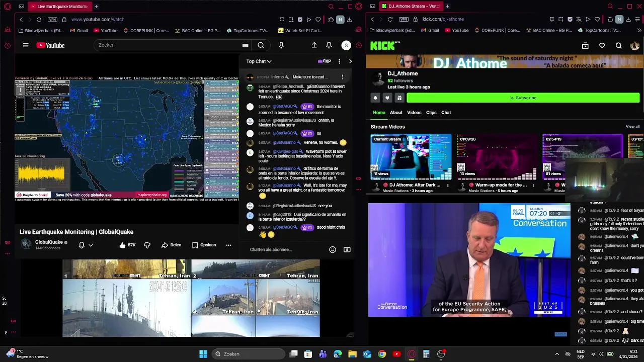Open Kick channel Chat tab
Screen dimensions: 644x362
click(x=446, y=113)
